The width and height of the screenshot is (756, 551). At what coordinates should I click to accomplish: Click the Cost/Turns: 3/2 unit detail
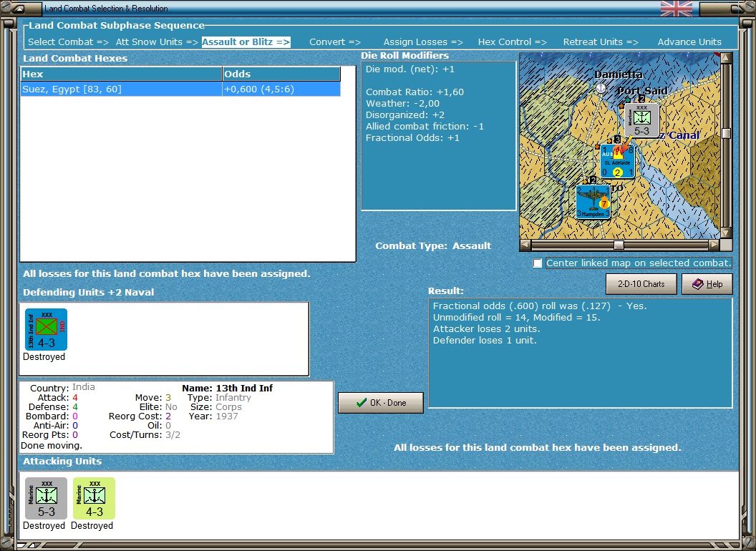145,435
